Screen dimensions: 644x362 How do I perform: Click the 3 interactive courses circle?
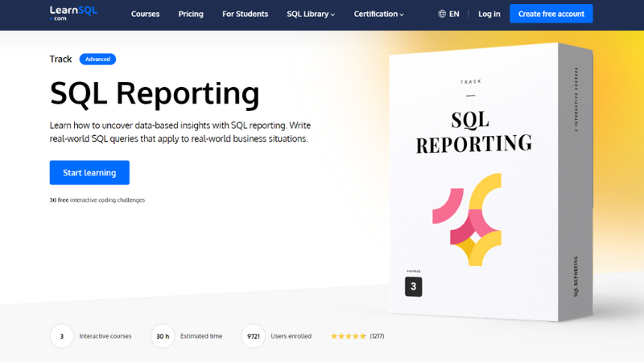click(62, 336)
